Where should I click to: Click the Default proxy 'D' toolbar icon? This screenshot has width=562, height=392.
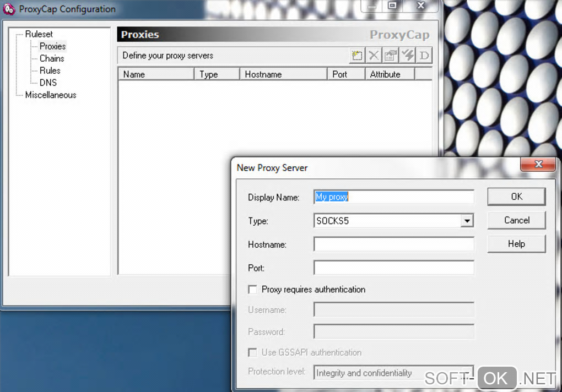point(424,56)
